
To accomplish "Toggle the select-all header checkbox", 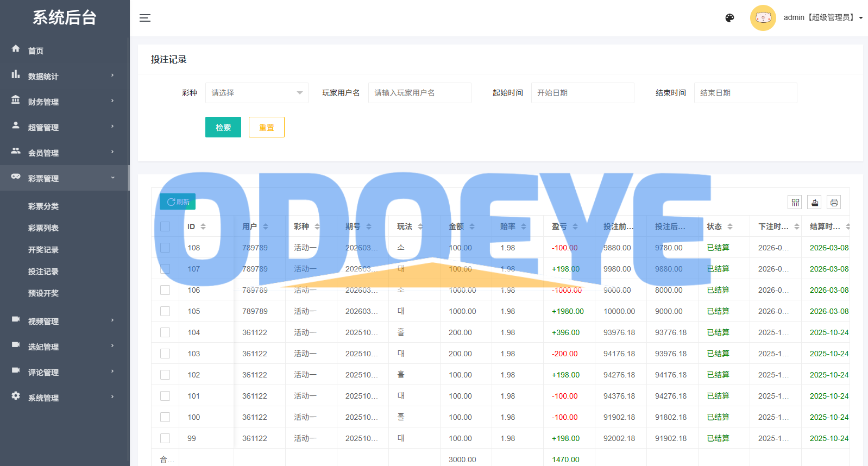I will tap(165, 226).
